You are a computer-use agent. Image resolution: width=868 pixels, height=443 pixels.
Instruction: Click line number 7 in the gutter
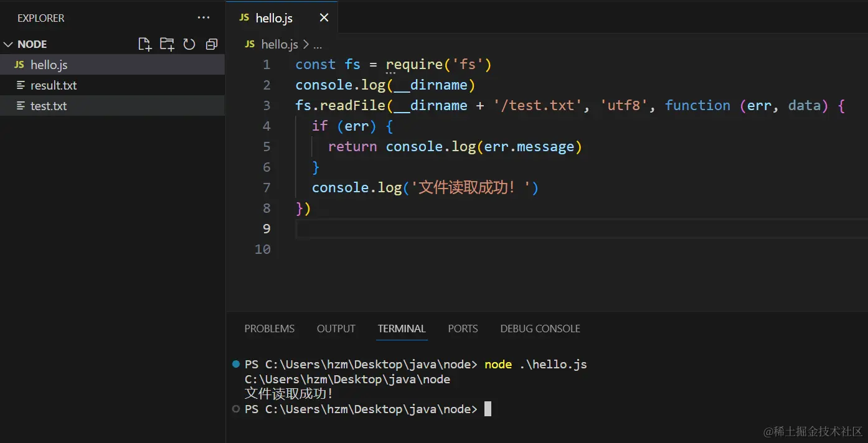267,188
